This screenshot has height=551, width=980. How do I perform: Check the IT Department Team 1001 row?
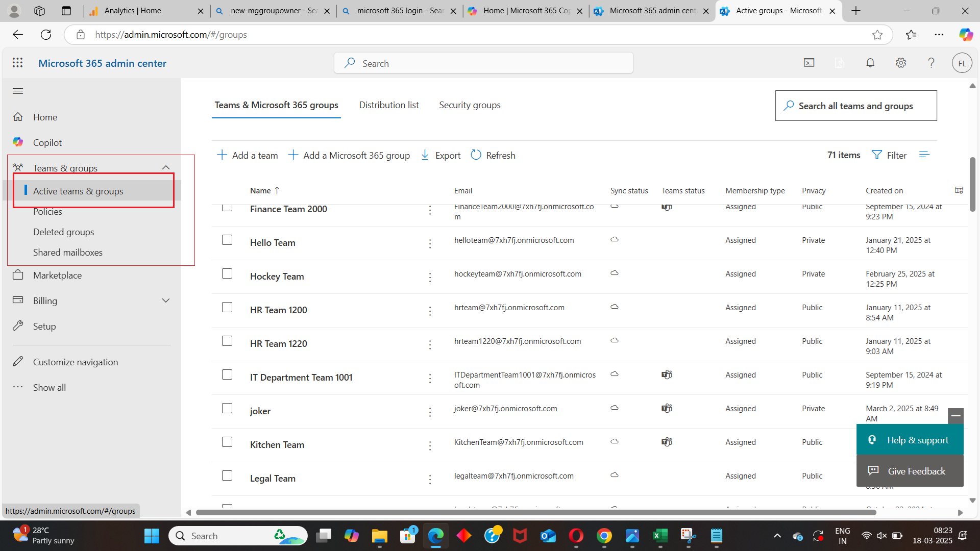pyautogui.click(x=227, y=374)
